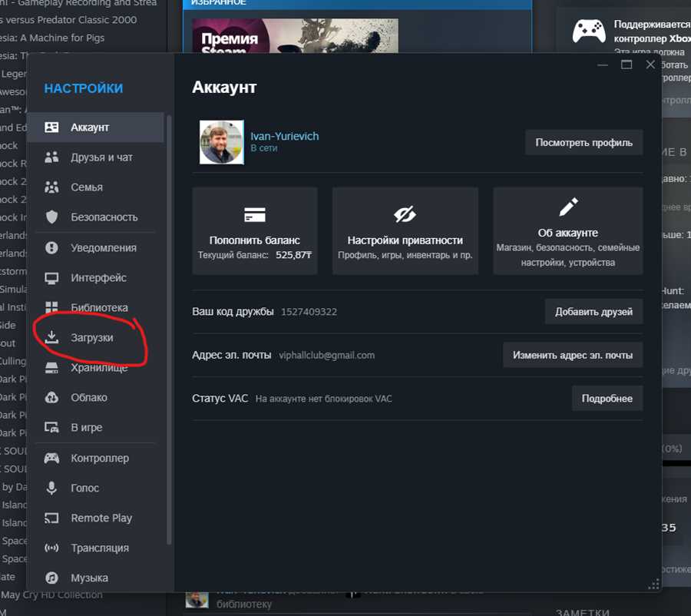Image resolution: width=691 pixels, height=616 pixels.
Task: Click the Друзья и чат people icon
Action: tap(51, 157)
